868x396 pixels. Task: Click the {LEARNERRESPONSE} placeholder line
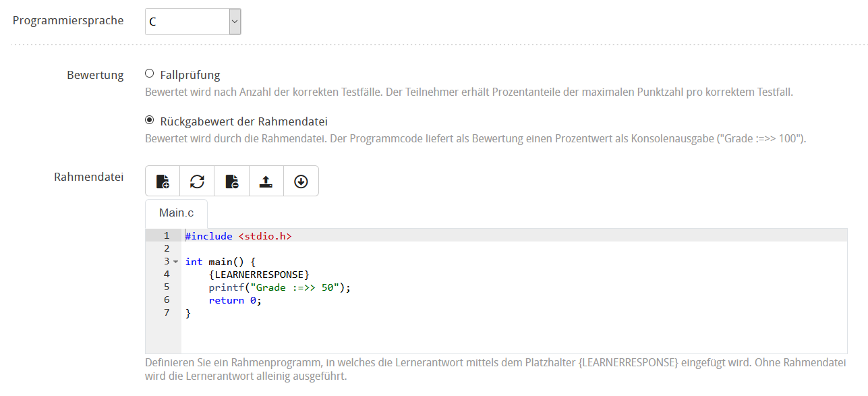(261, 275)
